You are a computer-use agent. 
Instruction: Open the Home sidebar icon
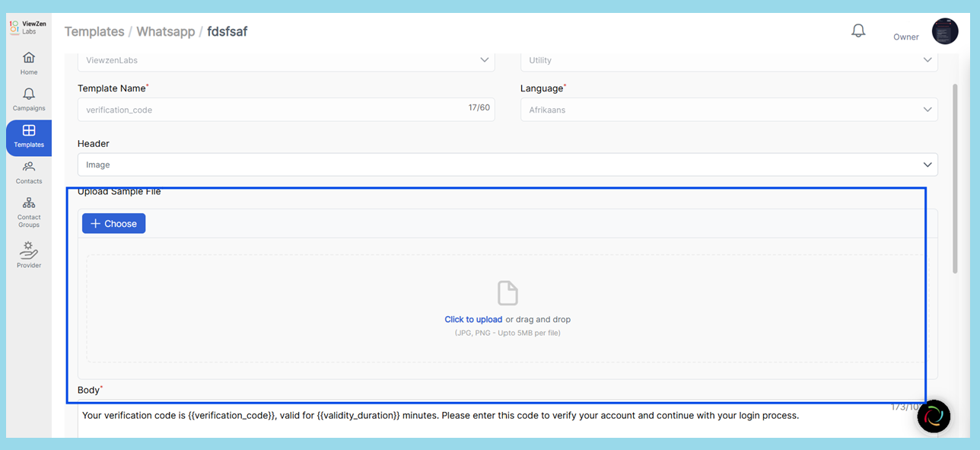coord(29,62)
